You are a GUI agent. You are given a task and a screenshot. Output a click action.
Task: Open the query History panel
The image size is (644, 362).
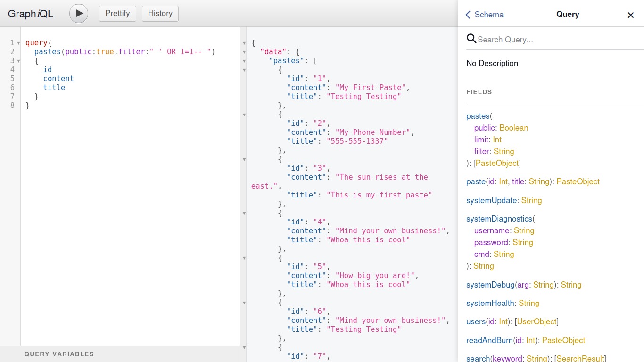(x=160, y=14)
